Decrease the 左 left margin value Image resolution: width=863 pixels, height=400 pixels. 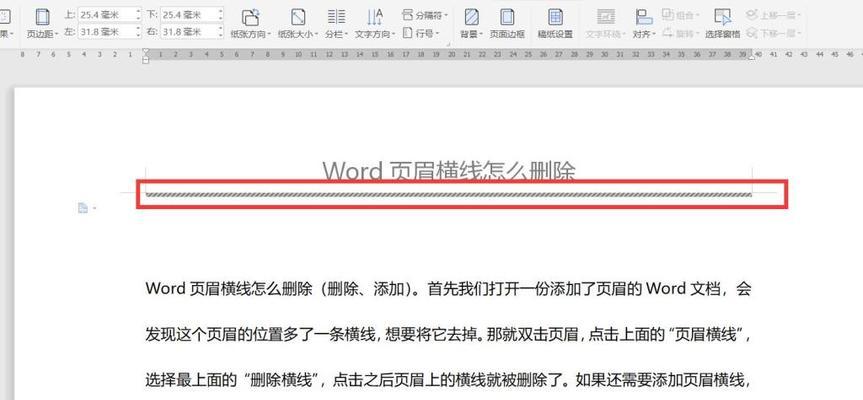pyautogui.click(x=139, y=35)
